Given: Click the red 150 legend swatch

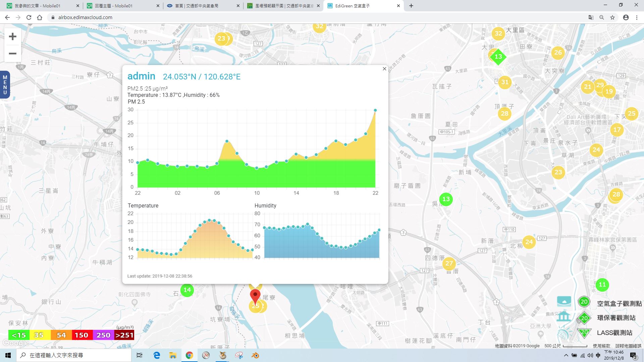Looking at the screenshot, I should tap(82, 335).
